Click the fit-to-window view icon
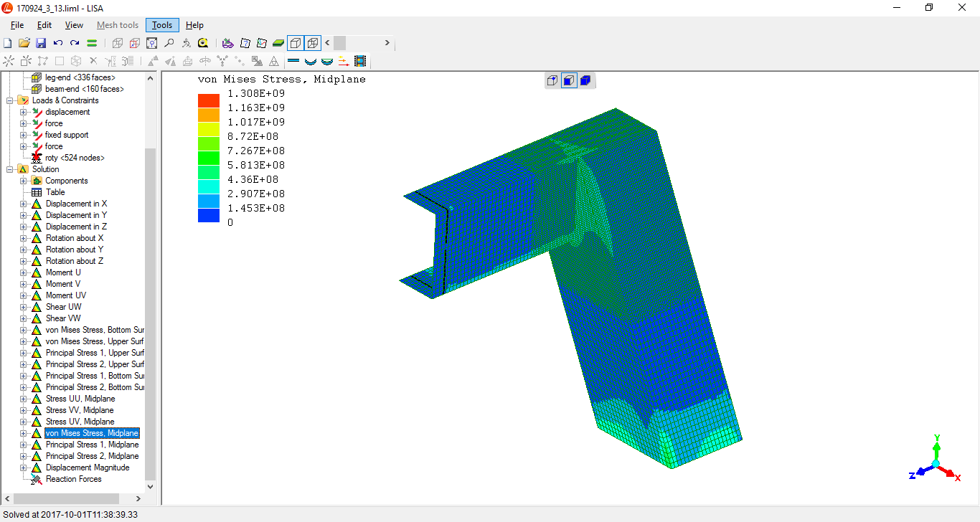 point(152,43)
